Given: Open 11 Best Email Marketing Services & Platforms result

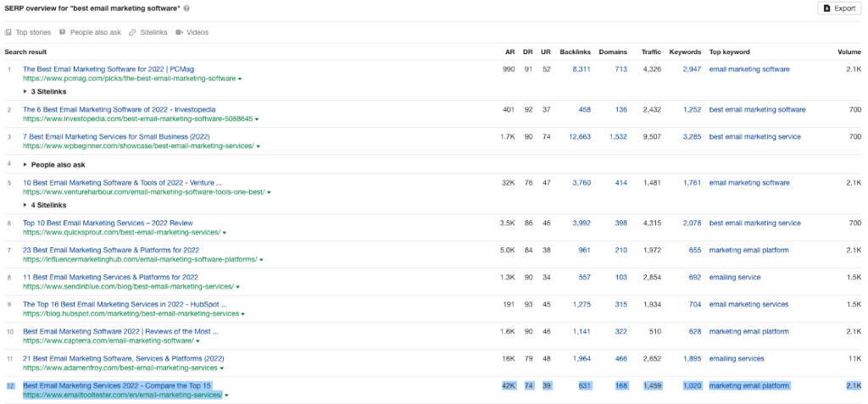Looking at the screenshot, I should (x=110, y=277).
